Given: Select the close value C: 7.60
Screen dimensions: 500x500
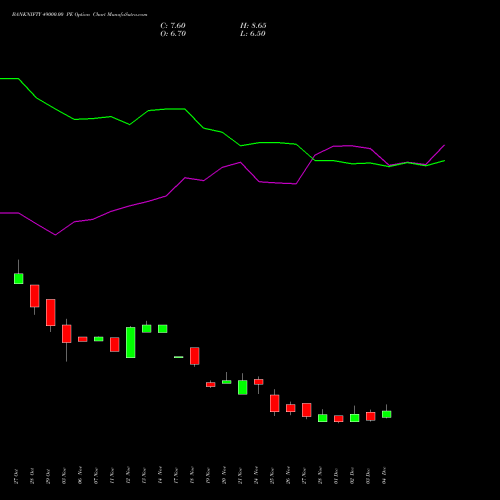Looking at the screenshot, I should [x=173, y=26].
